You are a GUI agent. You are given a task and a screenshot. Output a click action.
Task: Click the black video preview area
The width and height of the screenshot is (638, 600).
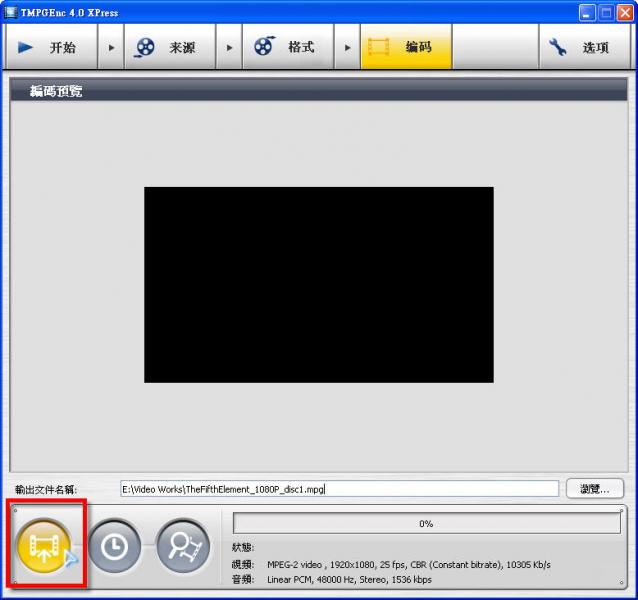(318, 284)
